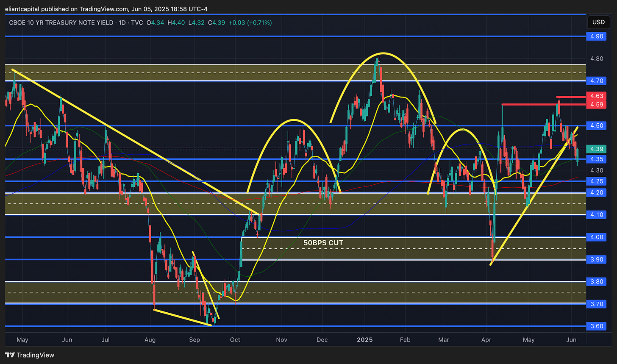This screenshot has height=364, width=617.
Task: Click the Oct label on time axis
Action: (235, 340)
